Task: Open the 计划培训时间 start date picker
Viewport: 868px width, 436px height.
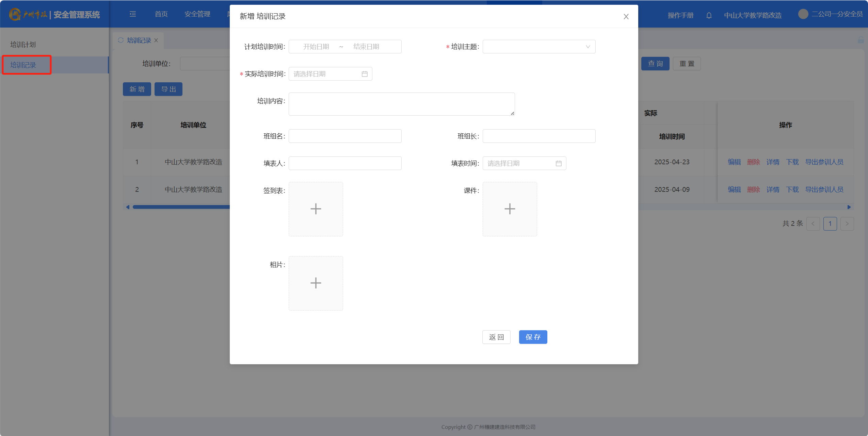Action: (x=316, y=47)
